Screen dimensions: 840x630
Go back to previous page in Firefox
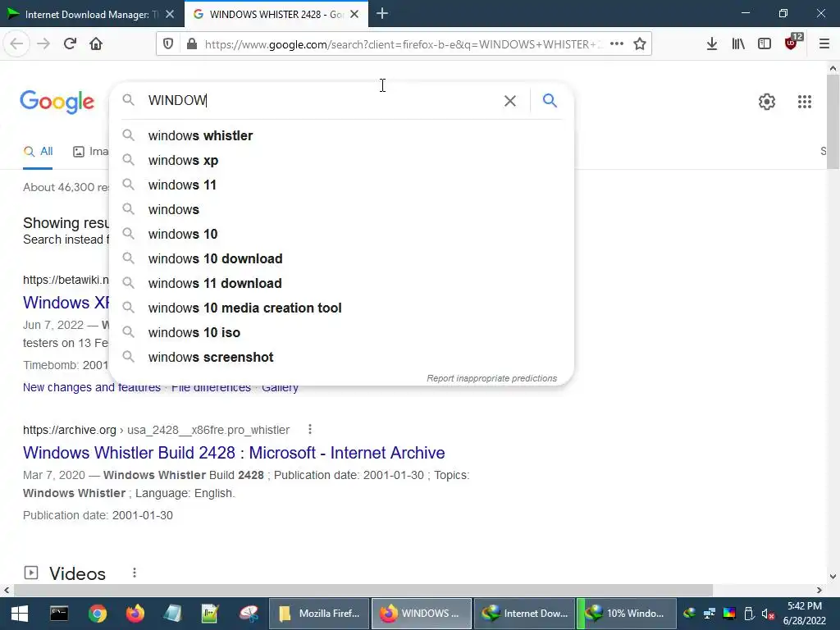click(x=16, y=43)
